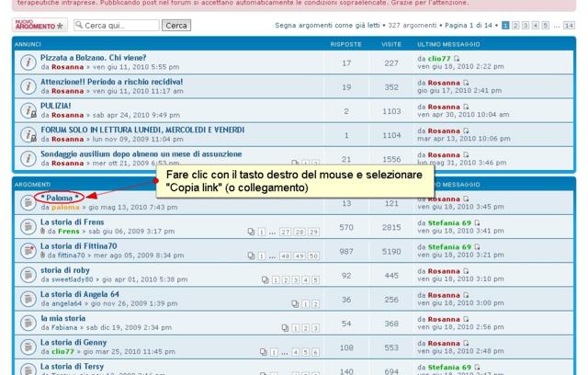
Task: Jump to page 14 of topic list
Action: (x=569, y=26)
